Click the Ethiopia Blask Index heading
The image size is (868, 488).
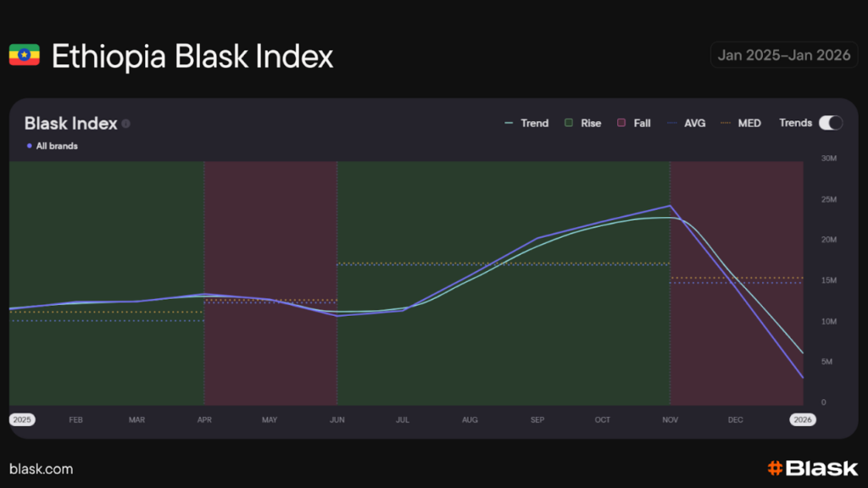click(192, 56)
